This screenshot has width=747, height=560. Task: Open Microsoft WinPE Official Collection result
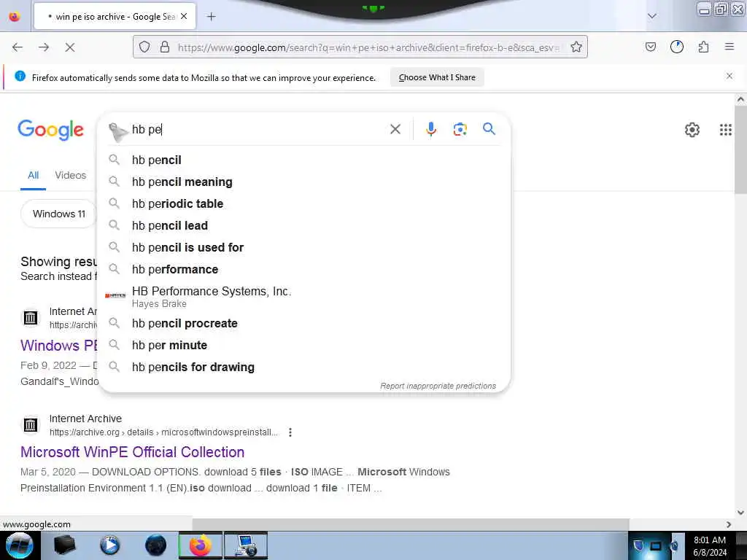pos(133,452)
